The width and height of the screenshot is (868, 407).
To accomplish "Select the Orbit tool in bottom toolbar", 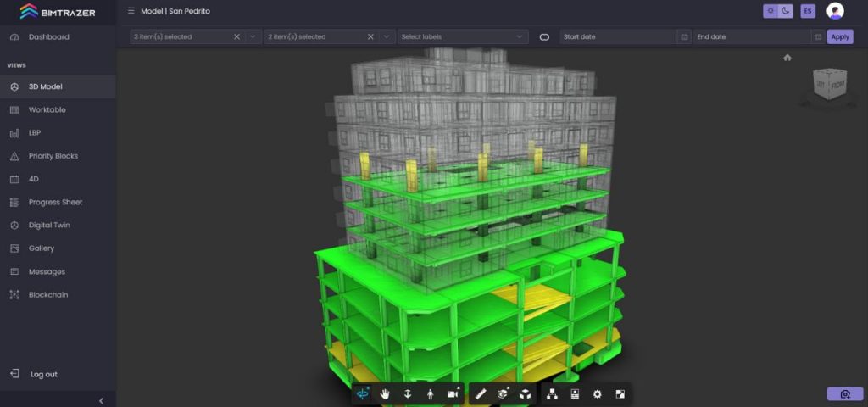I will tap(364, 394).
